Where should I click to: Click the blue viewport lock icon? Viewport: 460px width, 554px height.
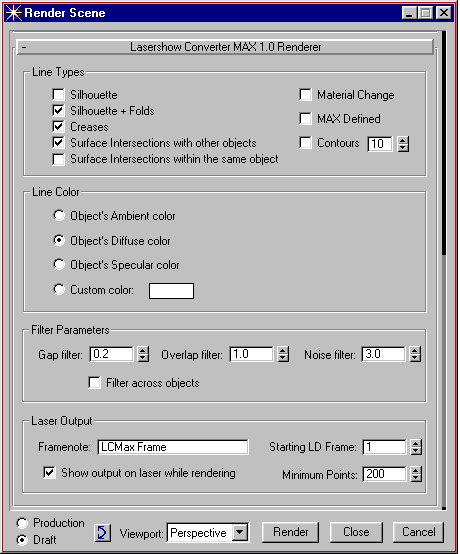(102, 532)
